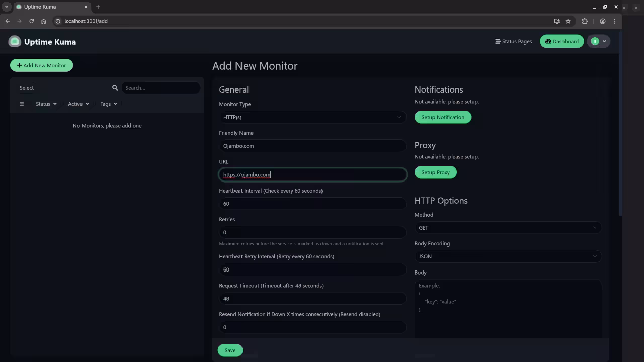
Task: Open a new browser tab
Action: (98, 7)
